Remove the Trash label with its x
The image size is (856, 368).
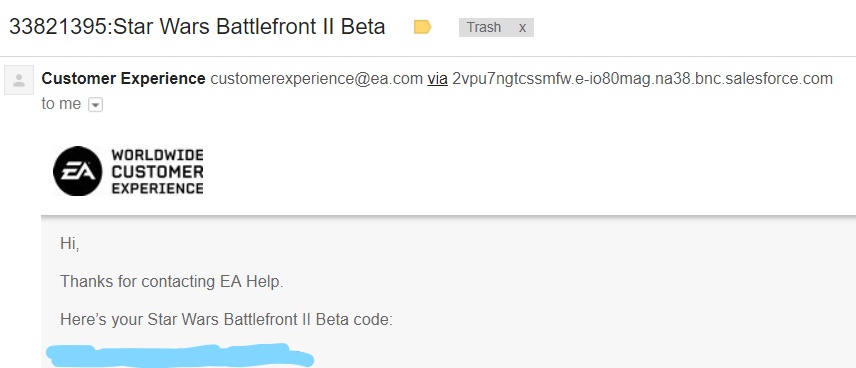522,27
